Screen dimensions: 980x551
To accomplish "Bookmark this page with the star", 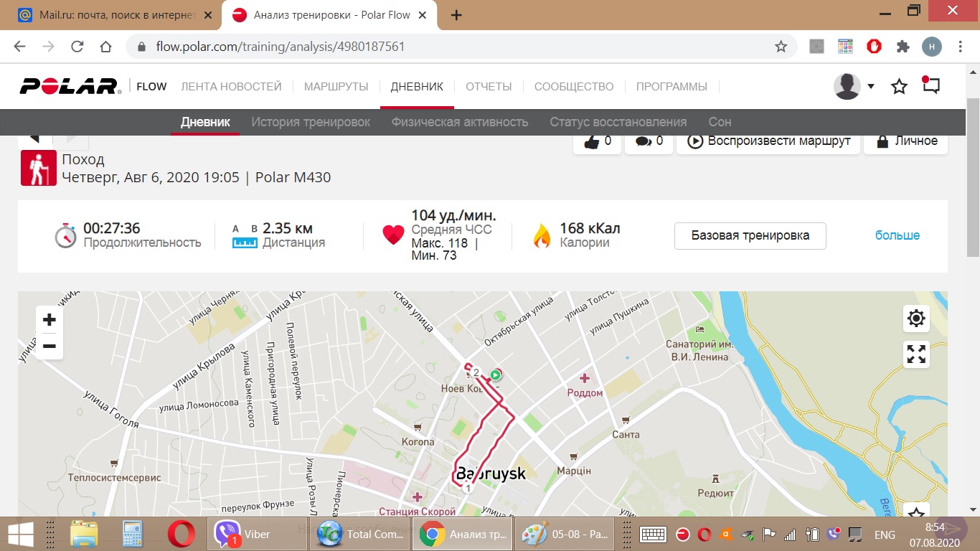I will point(781,47).
